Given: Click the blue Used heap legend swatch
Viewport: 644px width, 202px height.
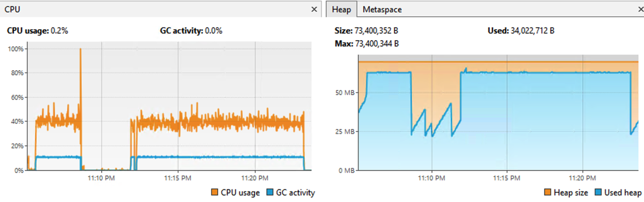Looking at the screenshot, I should click(598, 192).
